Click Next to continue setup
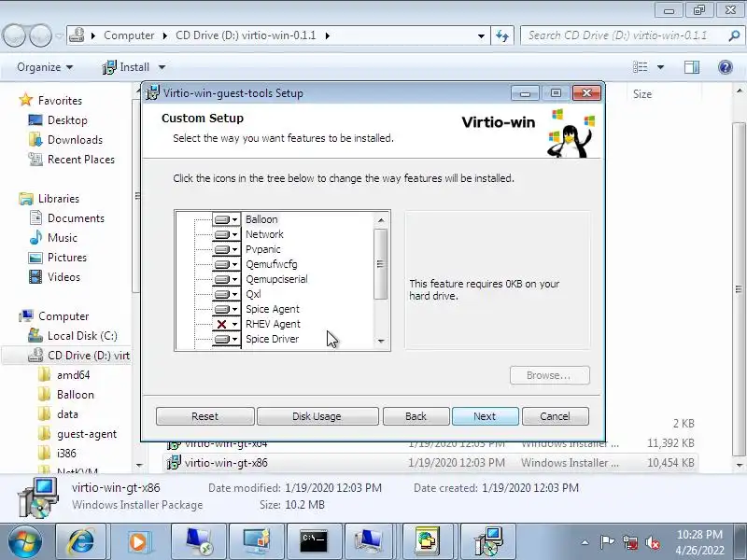 (485, 416)
